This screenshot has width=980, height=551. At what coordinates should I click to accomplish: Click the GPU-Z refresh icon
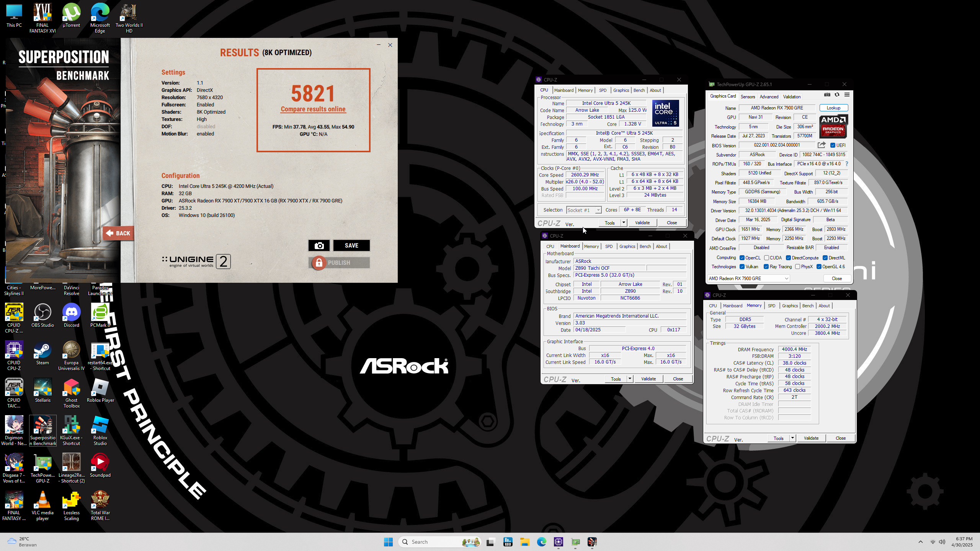tap(837, 95)
